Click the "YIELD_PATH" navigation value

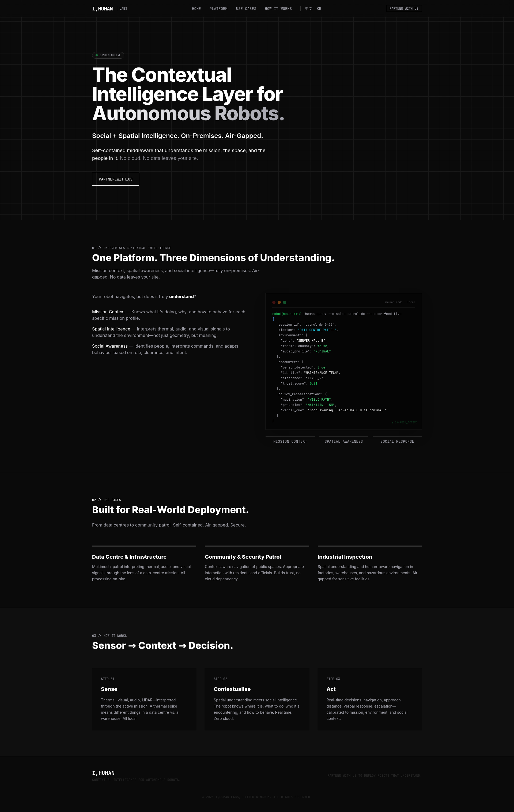point(319,400)
